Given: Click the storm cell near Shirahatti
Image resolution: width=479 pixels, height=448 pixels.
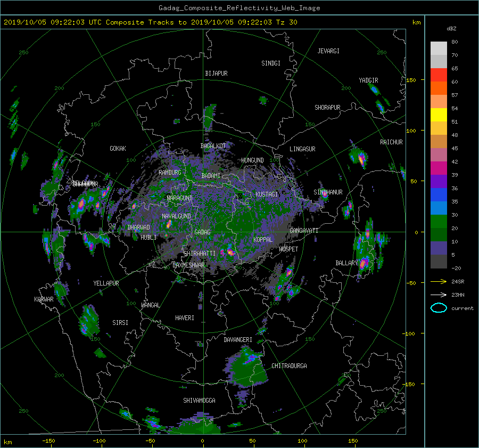Looking at the screenshot, I should click(x=230, y=251).
